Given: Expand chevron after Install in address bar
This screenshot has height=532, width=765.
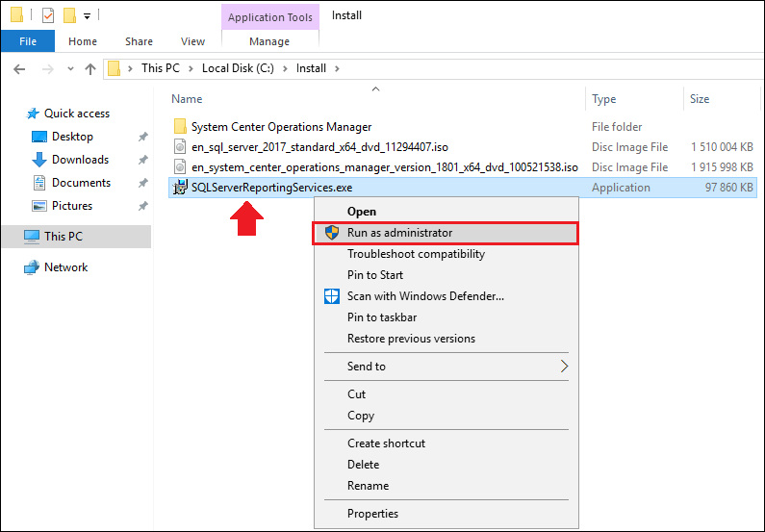Looking at the screenshot, I should click(x=337, y=68).
